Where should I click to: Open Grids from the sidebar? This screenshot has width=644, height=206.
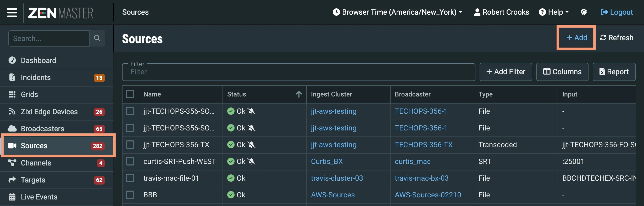pyautogui.click(x=57, y=94)
